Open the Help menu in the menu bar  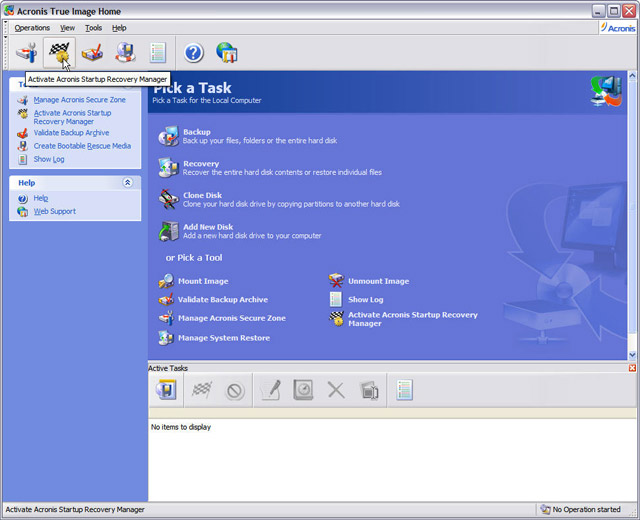119,28
